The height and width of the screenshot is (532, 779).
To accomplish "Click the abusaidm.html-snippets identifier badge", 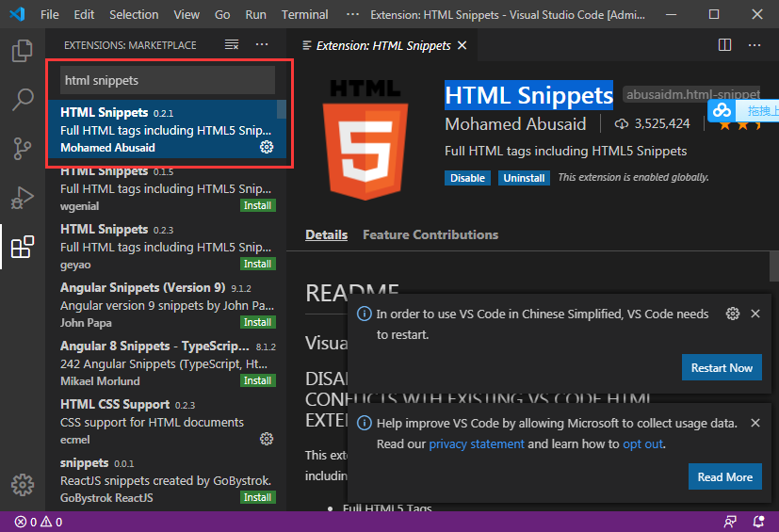I will tap(692, 94).
